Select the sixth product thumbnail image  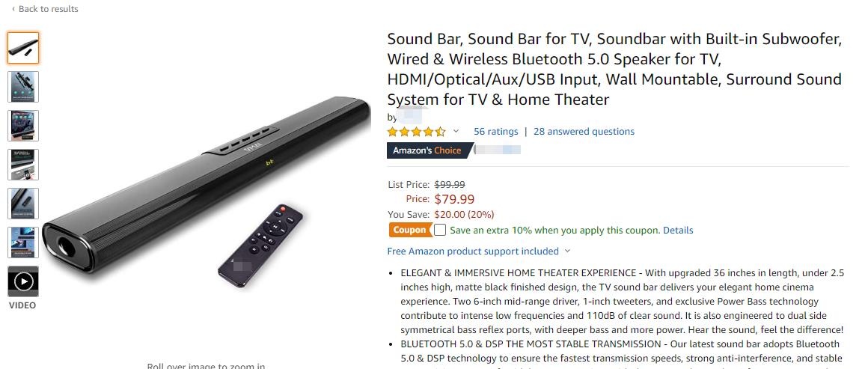[x=23, y=243]
